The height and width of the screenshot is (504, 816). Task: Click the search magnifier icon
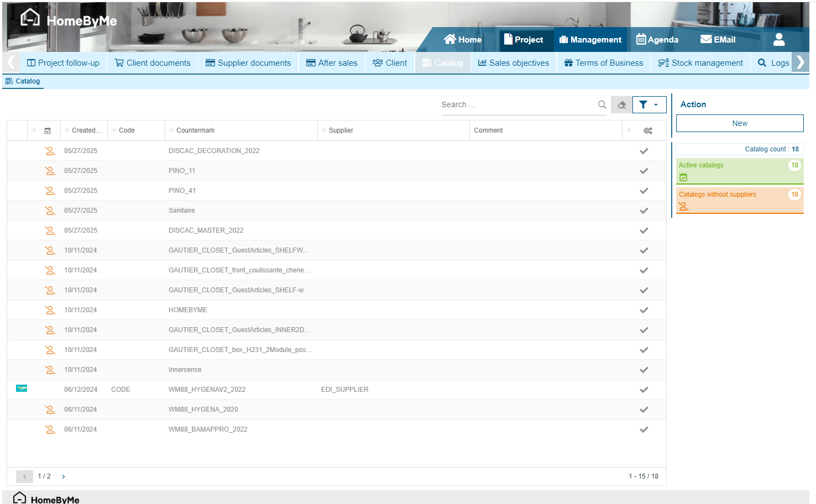(x=602, y=104)
